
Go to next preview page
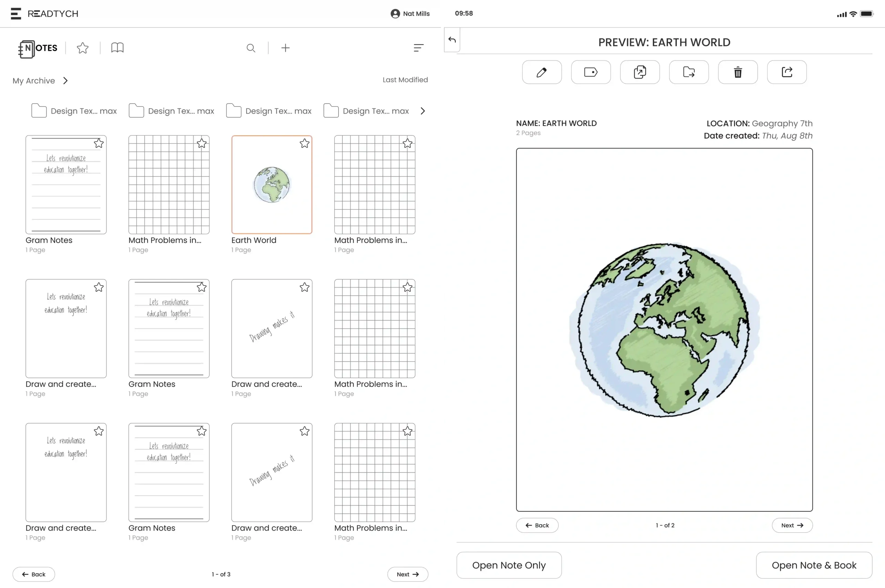click(792, 525)
